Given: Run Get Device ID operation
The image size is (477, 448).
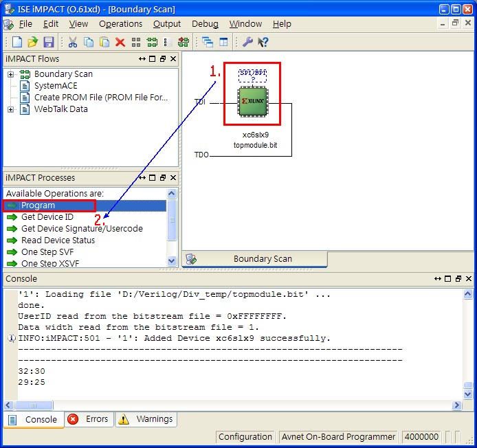Looking at the screenshot, I should (x=47, y=217).
